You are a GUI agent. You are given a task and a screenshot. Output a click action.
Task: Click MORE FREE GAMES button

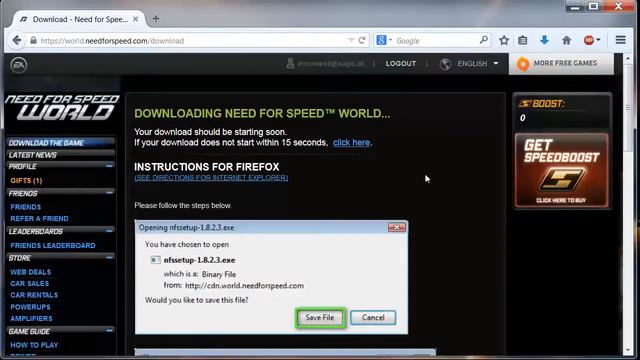click(561, 63)
